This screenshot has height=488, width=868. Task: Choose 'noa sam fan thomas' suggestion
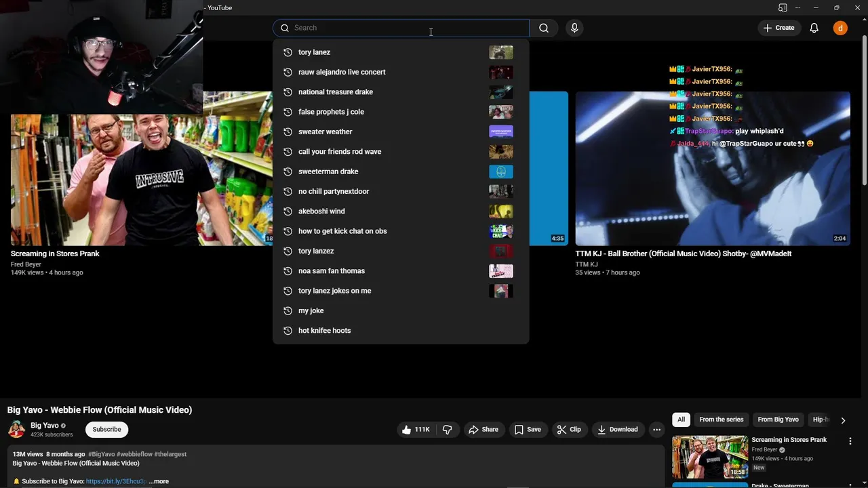(x=400, y=271)
